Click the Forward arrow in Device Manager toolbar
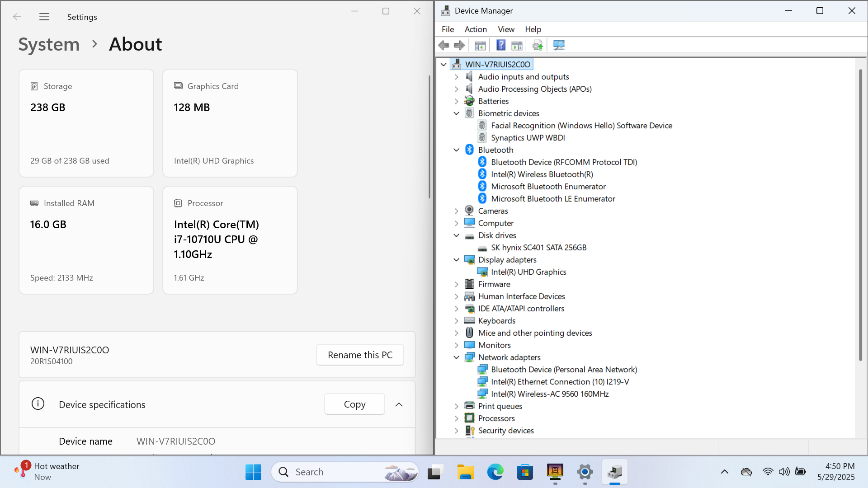The height and width of the screenshot is (488, 868). 459,45
